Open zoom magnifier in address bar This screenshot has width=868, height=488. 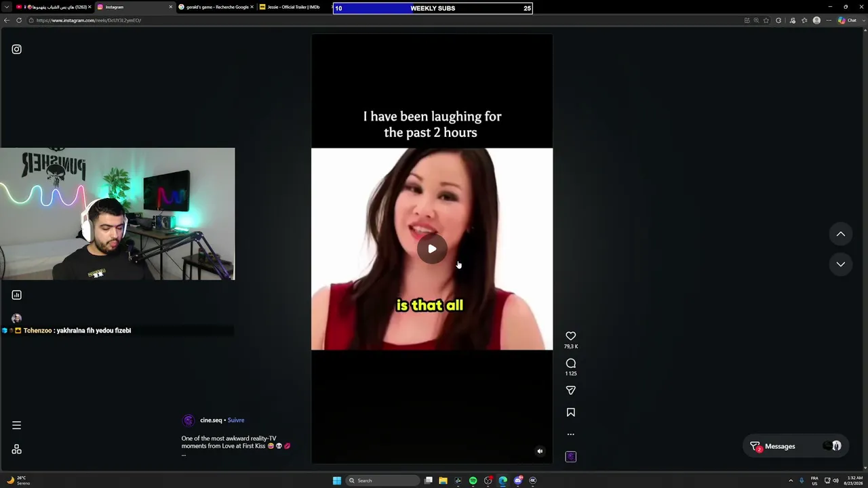[756, 20]
